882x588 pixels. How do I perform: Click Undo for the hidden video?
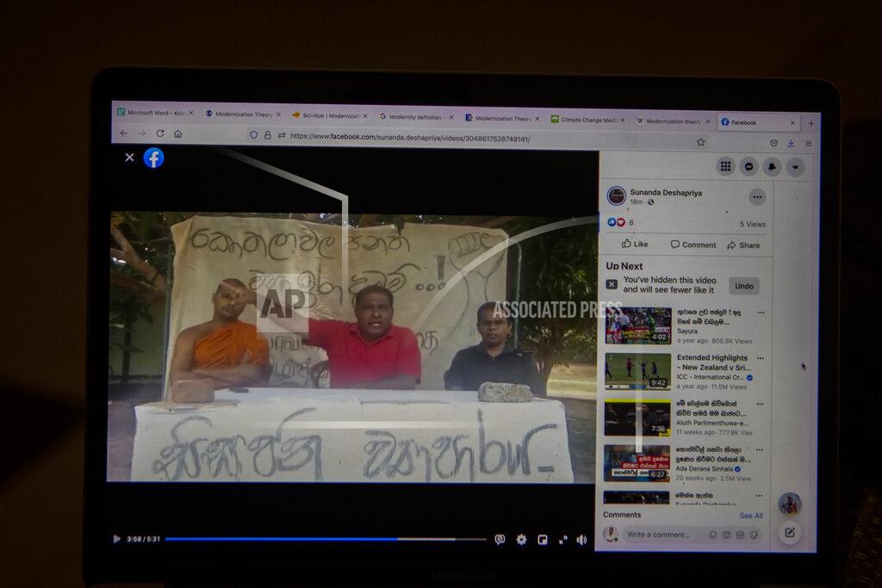tap(743, 286)
